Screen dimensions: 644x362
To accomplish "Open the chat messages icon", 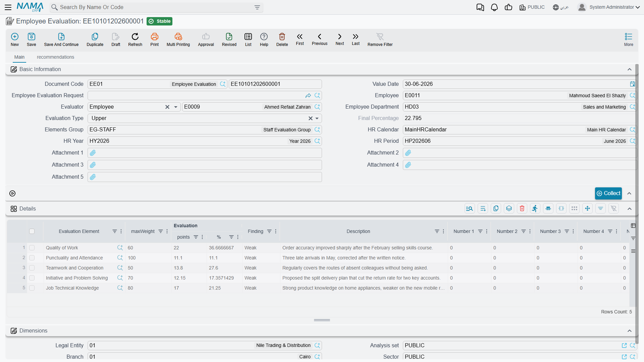I will click(480, 7).
